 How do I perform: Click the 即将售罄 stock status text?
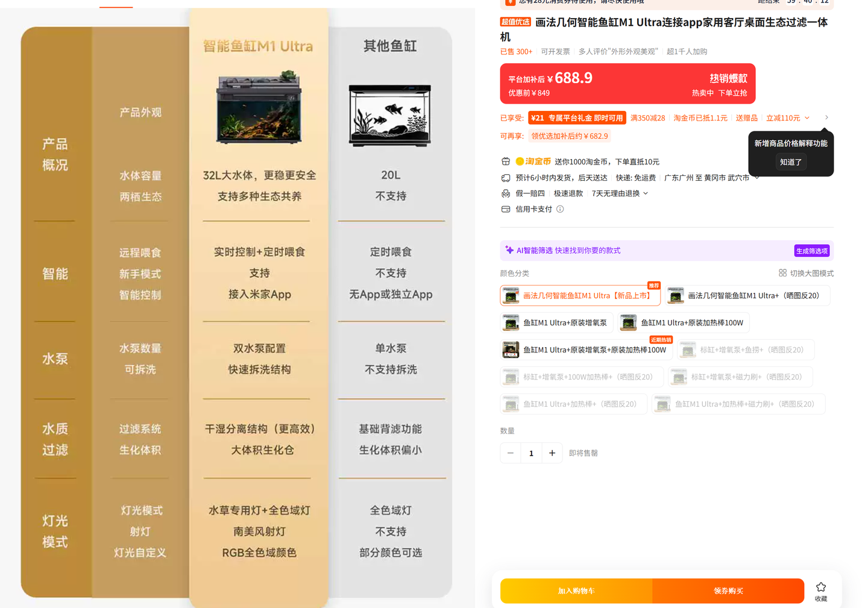pyautogui.click(x=583, y=453)
